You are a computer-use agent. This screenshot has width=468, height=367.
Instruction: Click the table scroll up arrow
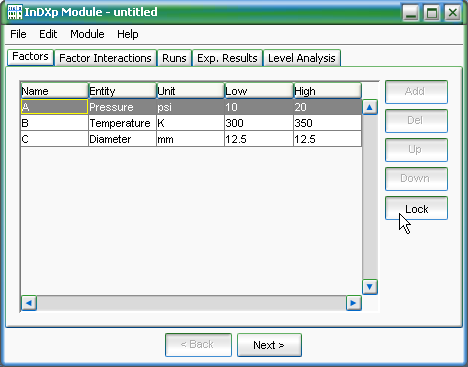pos(370,107)
